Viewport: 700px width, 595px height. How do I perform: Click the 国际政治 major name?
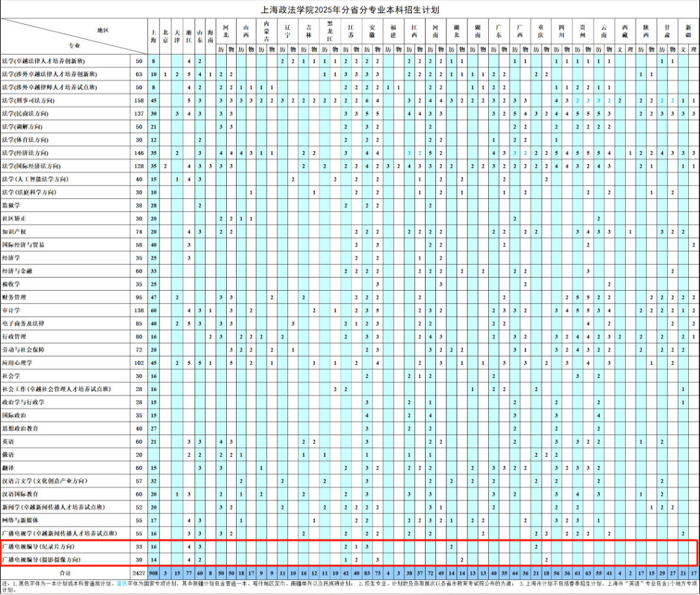(x=14, y=415)
